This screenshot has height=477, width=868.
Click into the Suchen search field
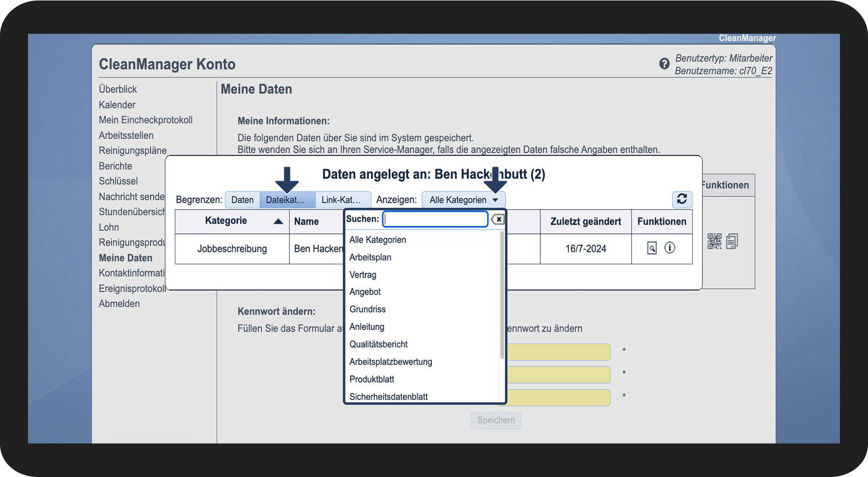tap(435, 219)
